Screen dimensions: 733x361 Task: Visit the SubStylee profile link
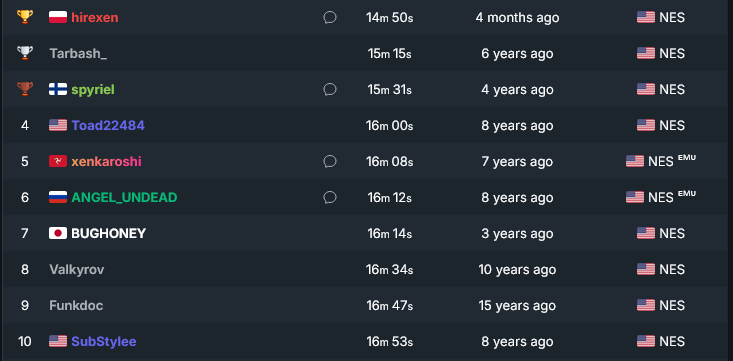(x=104, y=341)
